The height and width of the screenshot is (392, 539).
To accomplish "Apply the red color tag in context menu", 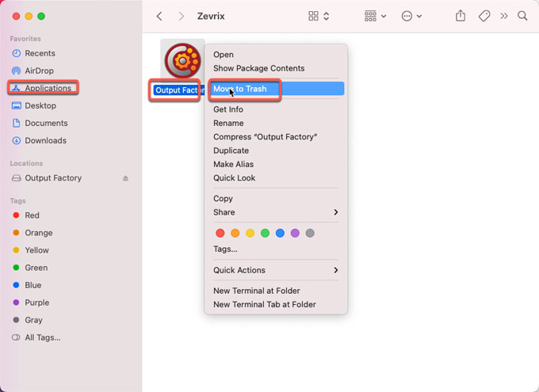I will coord(220,233).
